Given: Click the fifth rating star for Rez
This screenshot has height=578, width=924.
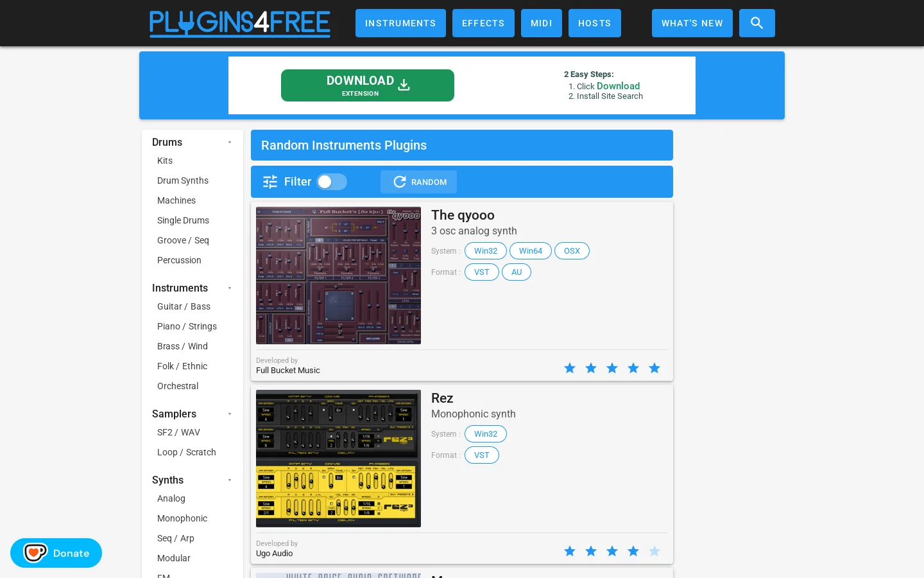Looking at the screenshot, I should [654, 551].
